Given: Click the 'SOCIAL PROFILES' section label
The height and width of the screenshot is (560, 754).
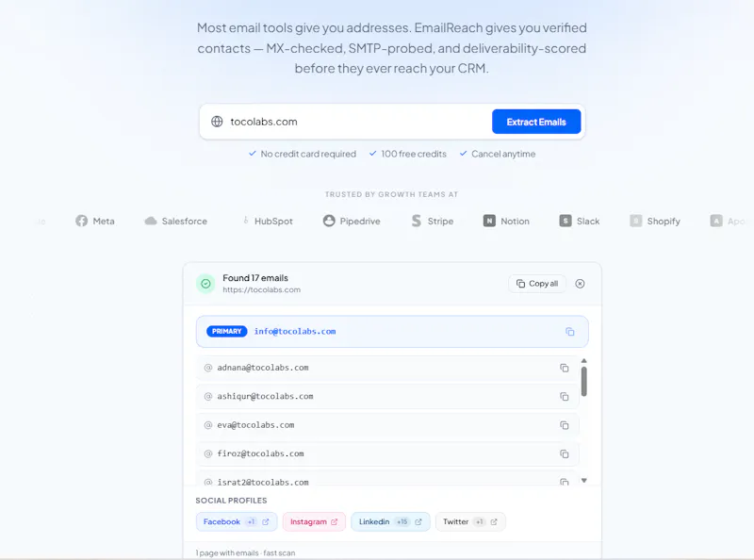Looking at the screenshot, I should (231, 501).
